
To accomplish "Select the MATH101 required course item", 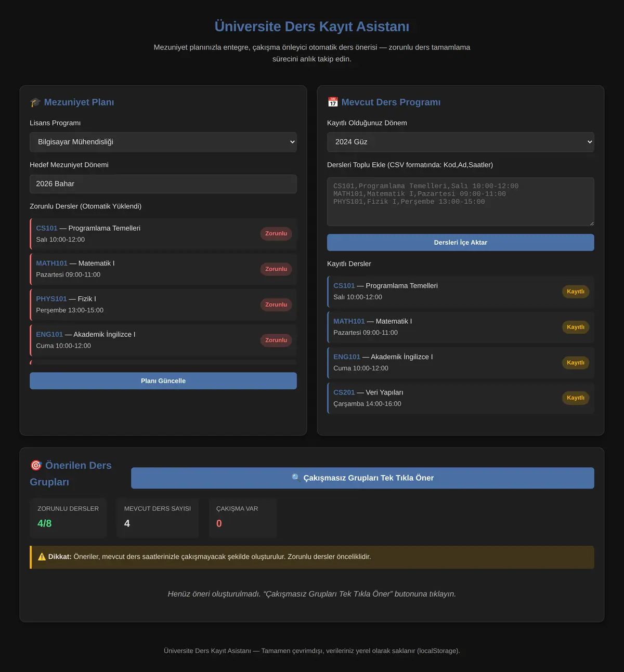I will (163, 269).
